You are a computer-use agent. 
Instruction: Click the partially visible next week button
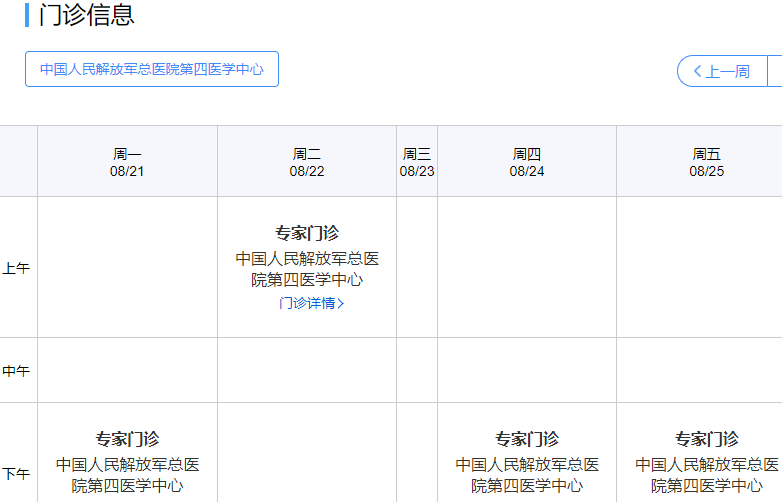pyautogui.click(x=775, y=72)
